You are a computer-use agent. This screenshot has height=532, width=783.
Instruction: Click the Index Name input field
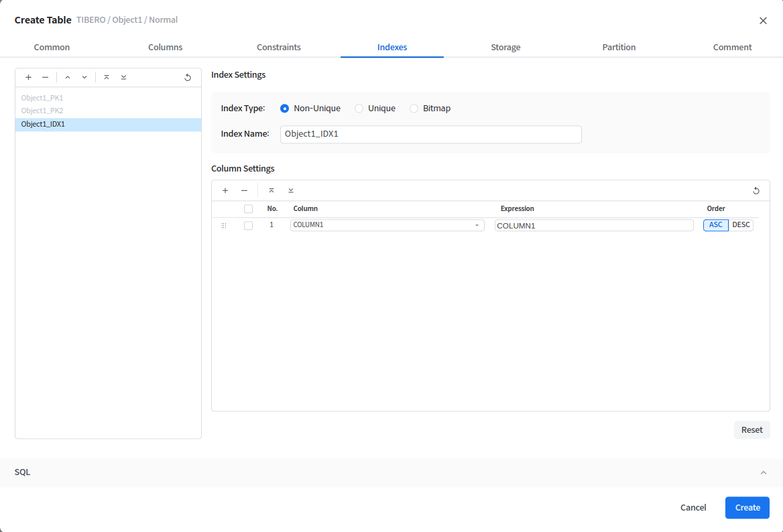point(430,134)
